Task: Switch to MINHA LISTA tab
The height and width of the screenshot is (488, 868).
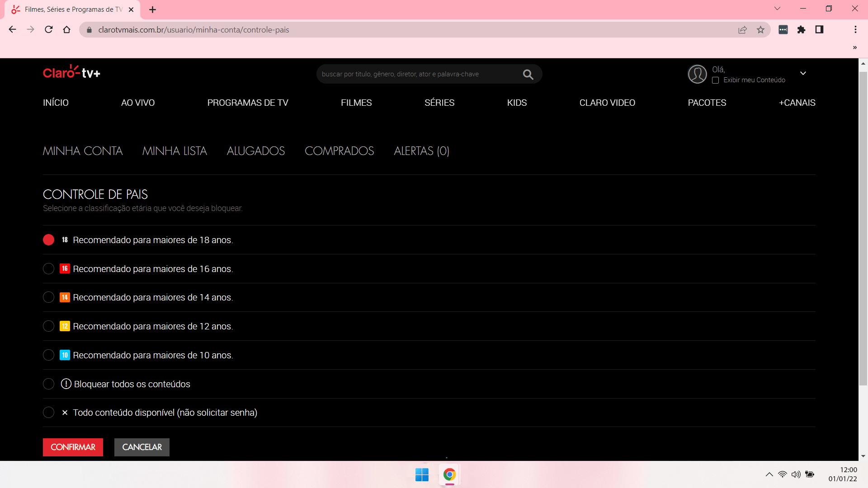Action: (175, 151)
